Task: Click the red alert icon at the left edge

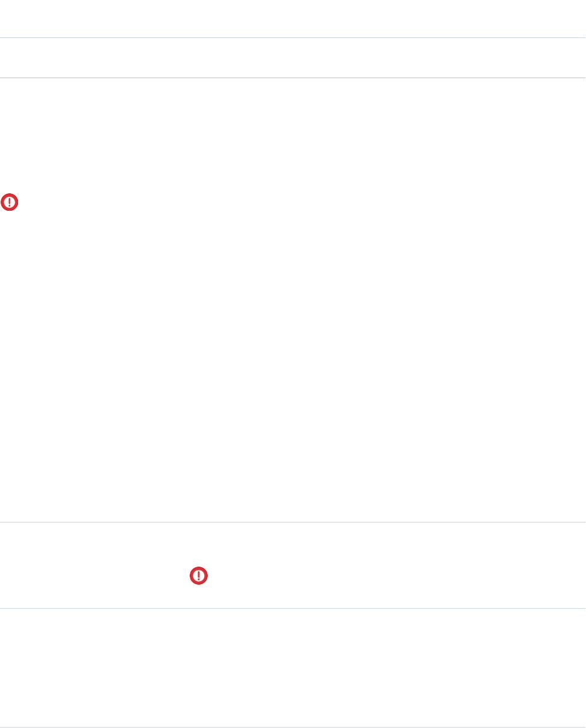Action: [10, 202]
